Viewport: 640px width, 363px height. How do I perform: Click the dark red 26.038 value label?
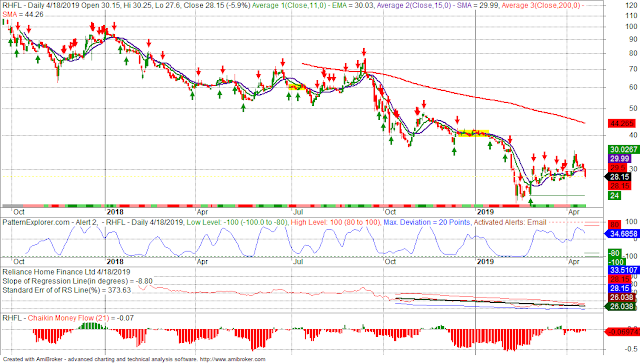[622, 297]
